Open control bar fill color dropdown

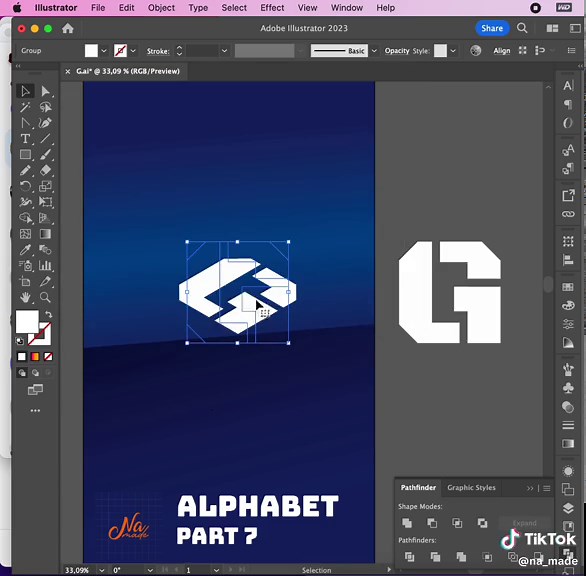(x=104, y=51)
